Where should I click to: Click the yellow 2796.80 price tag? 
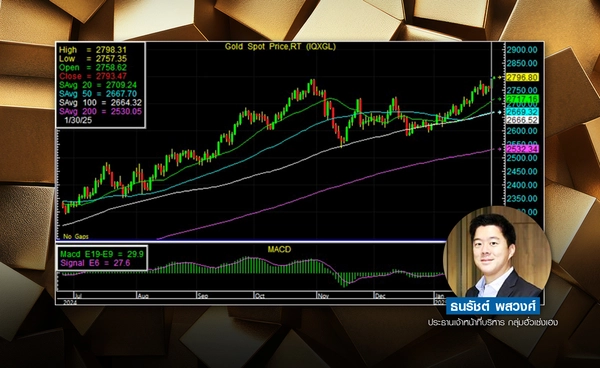click(x=522, y=77)
